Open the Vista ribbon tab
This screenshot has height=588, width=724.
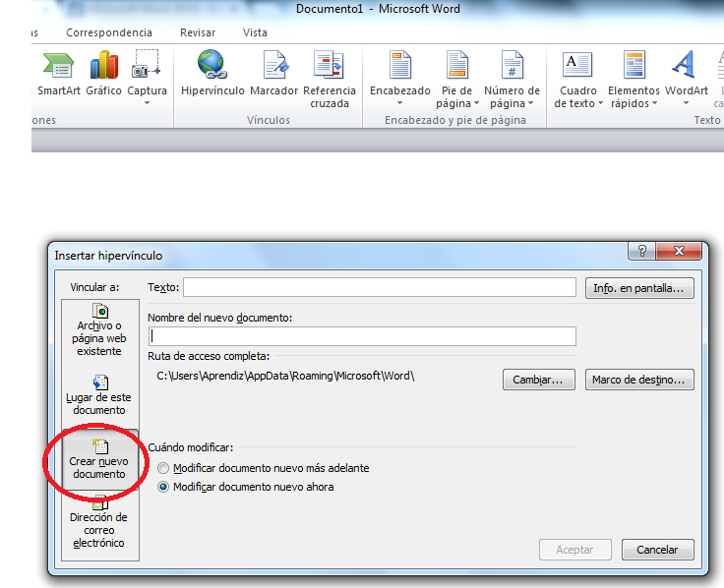pos(255,32)
